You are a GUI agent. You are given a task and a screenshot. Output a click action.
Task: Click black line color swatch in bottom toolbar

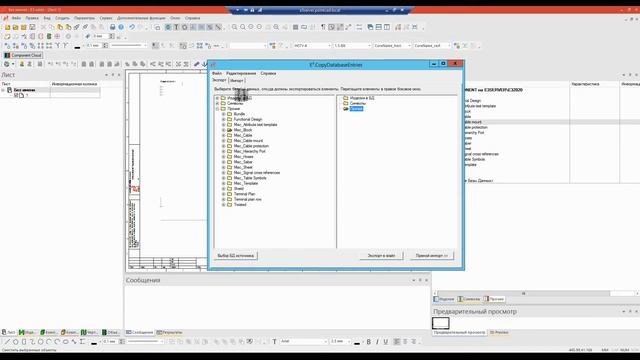coord(94,342)
